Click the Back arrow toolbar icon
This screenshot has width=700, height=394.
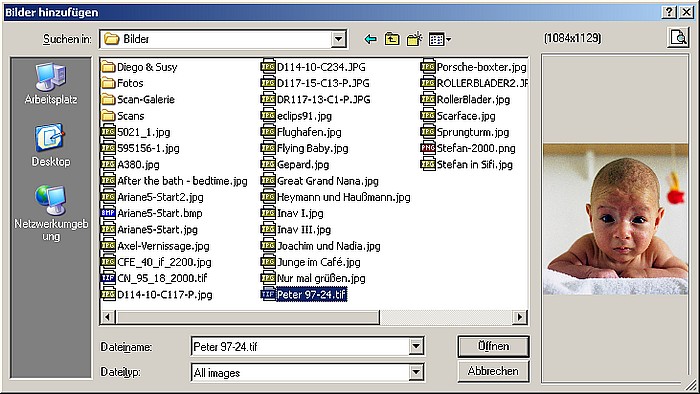[371, 39]
